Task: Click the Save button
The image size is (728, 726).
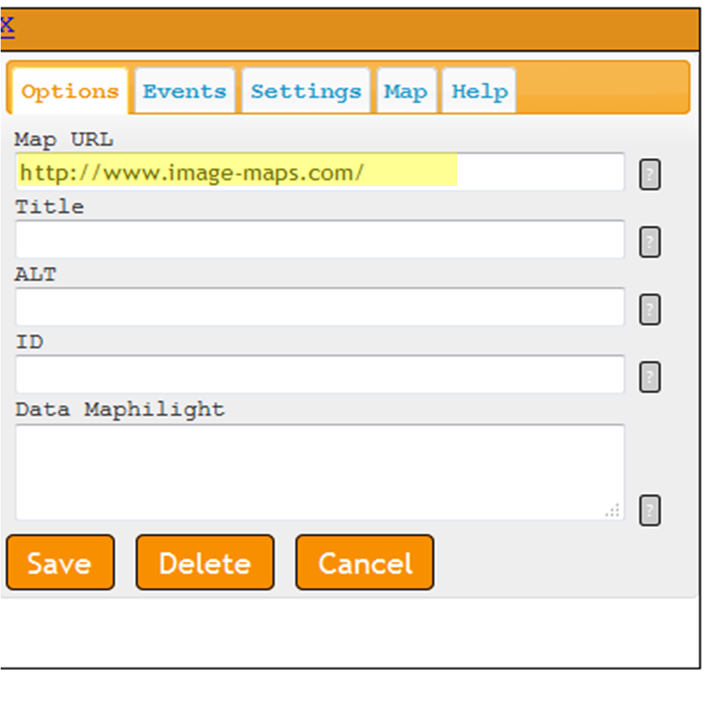Action: coord(60,562)
